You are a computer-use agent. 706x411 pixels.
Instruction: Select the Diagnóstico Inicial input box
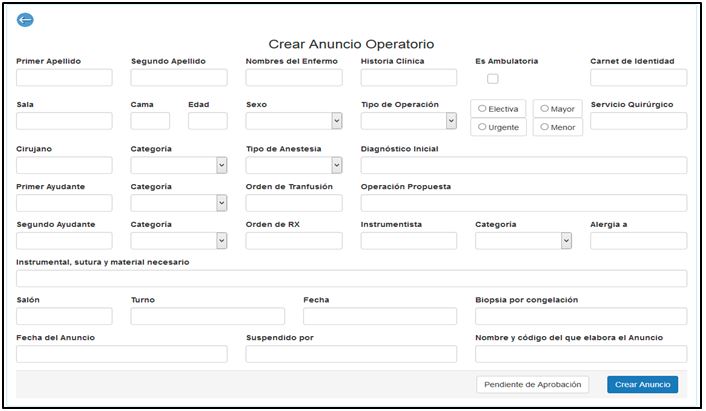(x=523, y=165)
